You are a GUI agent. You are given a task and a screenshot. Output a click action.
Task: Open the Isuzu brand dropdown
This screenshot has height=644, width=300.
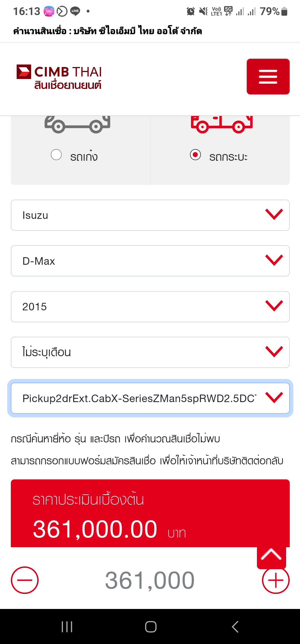pyautogui.click(x=150, y=215)
